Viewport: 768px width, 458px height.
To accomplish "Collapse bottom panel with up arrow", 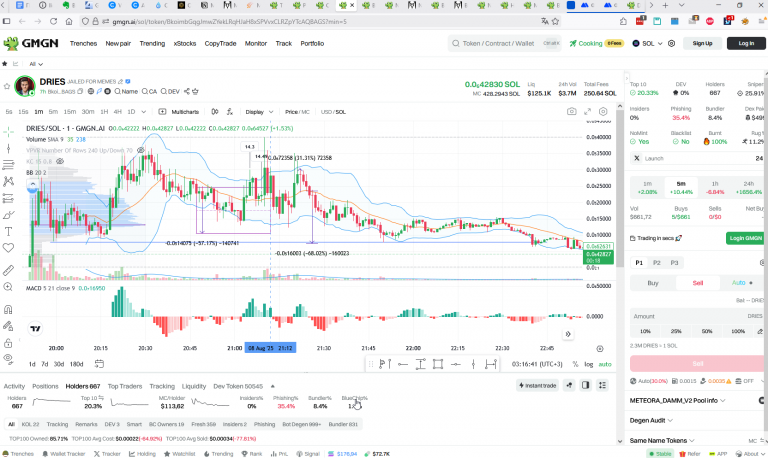I will (272, 386).
